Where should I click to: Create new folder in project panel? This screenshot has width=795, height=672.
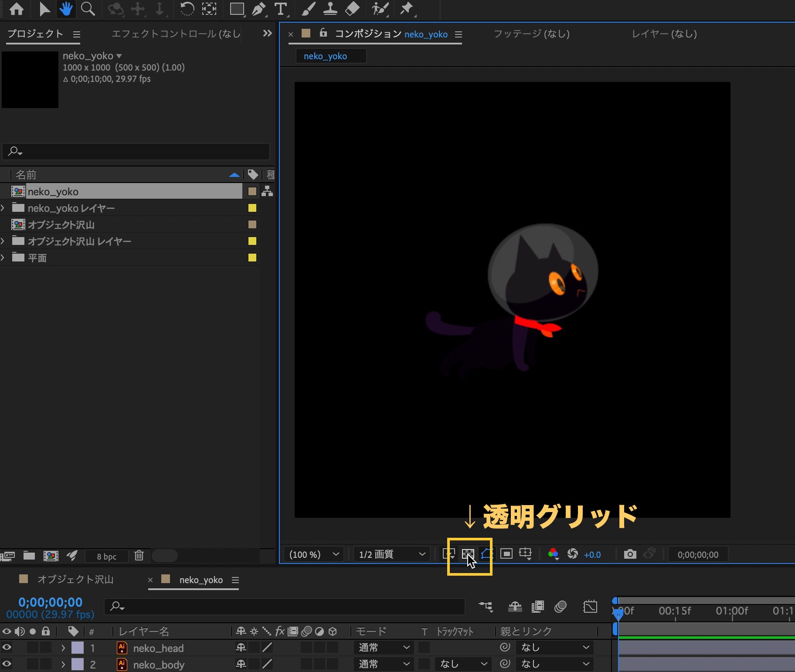click(x=29, y=556)
